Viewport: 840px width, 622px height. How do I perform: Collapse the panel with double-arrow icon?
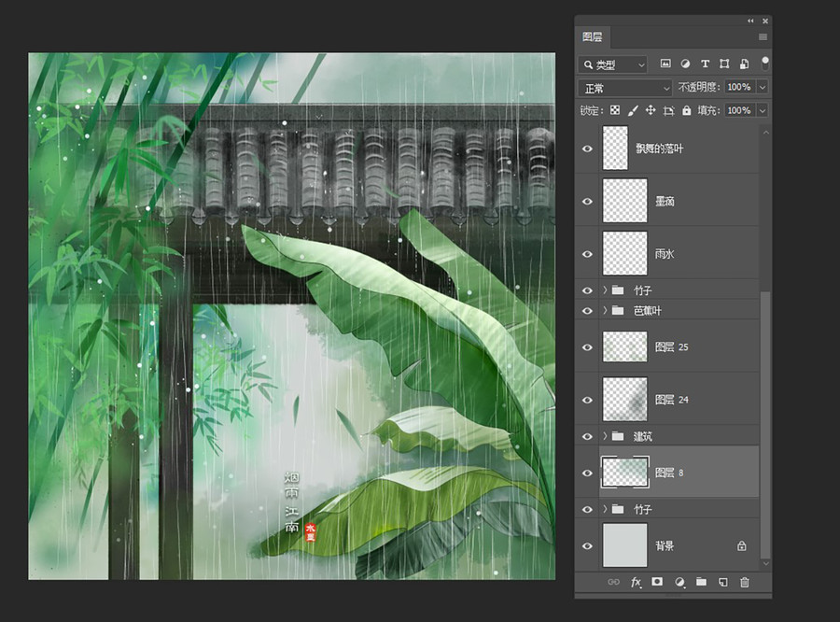tap(750, 21)
